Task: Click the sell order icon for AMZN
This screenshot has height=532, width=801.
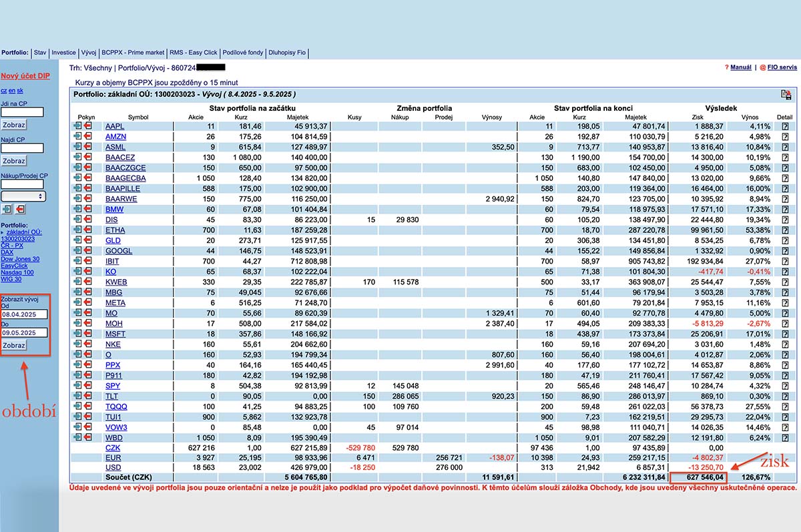Action: pyautogui.click(x=87, y=136)
